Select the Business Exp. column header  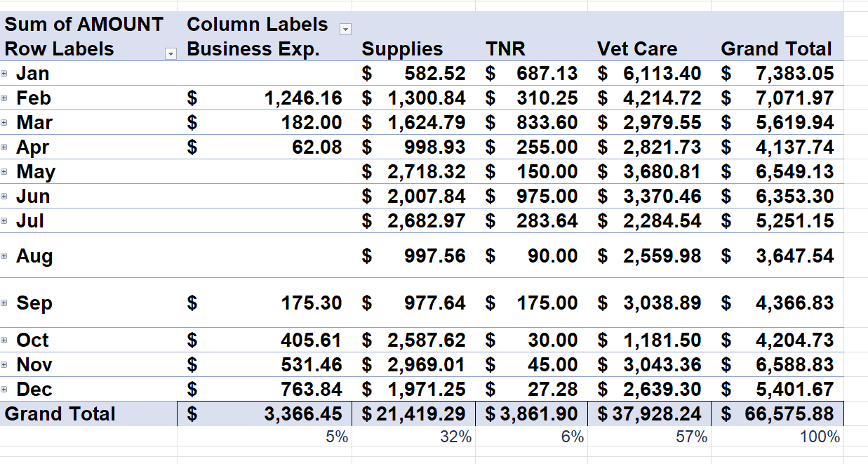pos(253,49)
